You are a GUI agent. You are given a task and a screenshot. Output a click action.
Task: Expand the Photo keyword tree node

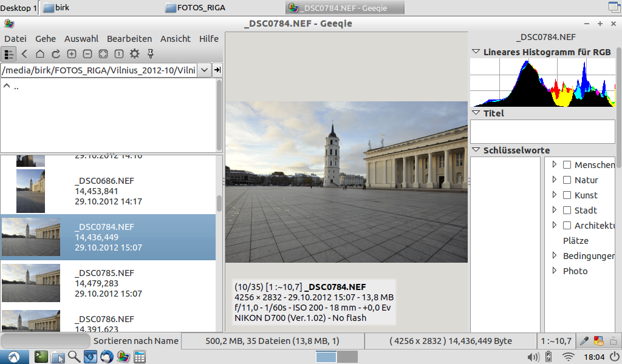(555, 271)
